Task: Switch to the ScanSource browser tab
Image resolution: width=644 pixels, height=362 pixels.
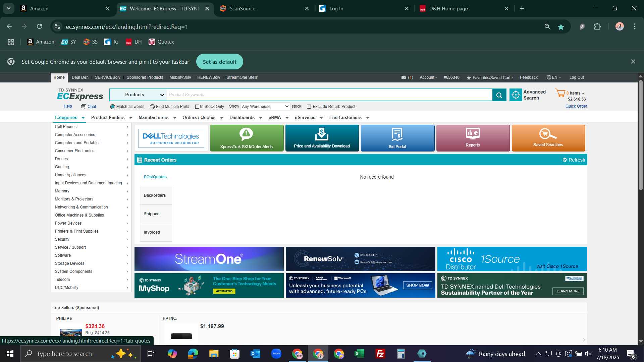Action: (264, 8)
